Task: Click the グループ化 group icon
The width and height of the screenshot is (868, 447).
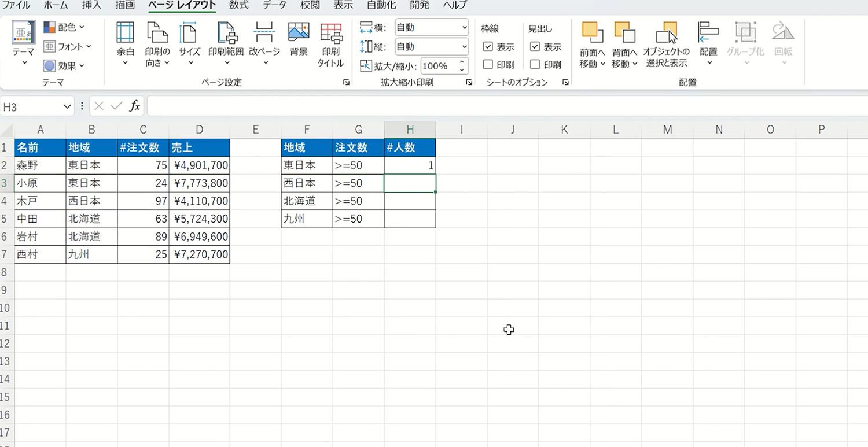Action: [x=745, y=32]
